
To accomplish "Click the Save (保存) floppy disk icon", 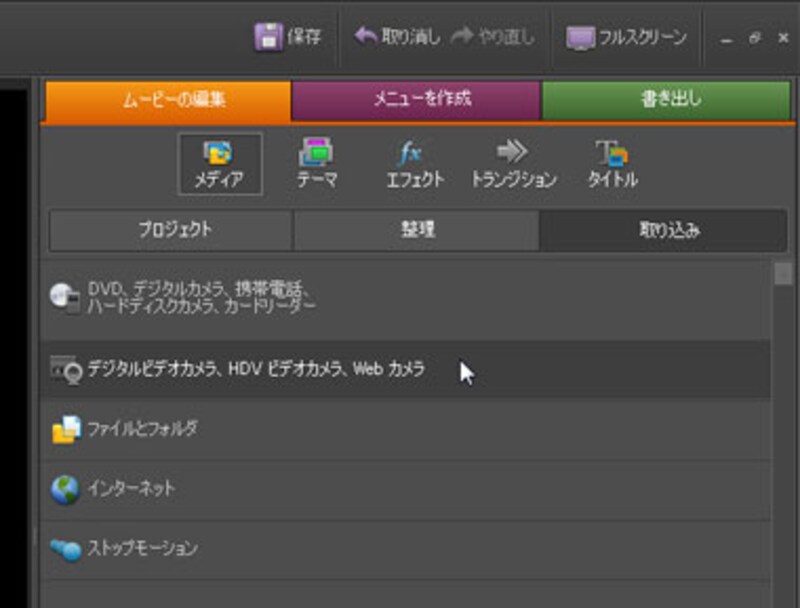I will [x=269, y=38].
